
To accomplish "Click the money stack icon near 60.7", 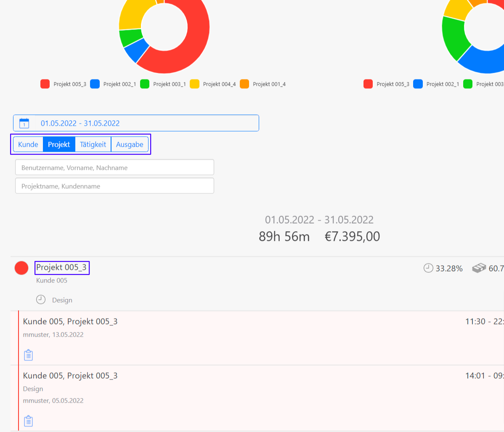I will 479,268.
